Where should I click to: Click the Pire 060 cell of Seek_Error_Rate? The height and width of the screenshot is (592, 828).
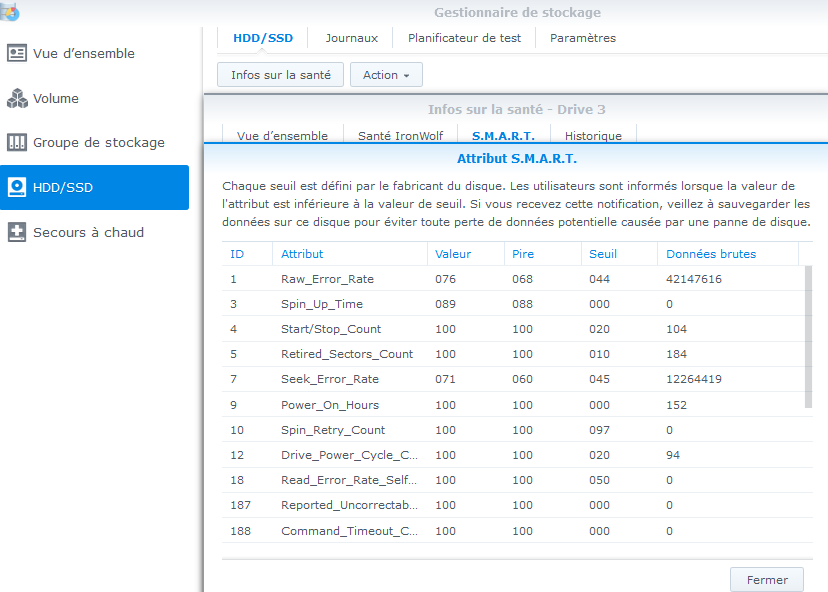click(x=522, y=379)
